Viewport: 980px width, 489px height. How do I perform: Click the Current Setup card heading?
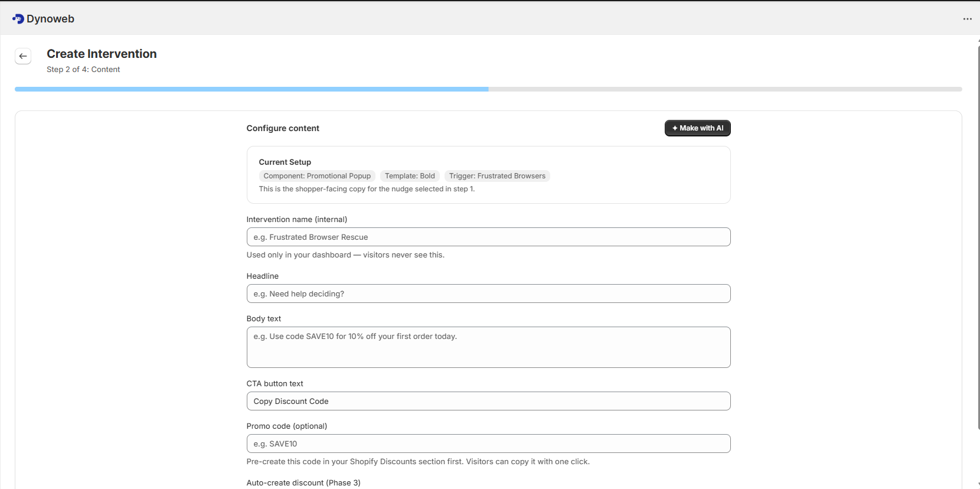(x=285, y=162)
